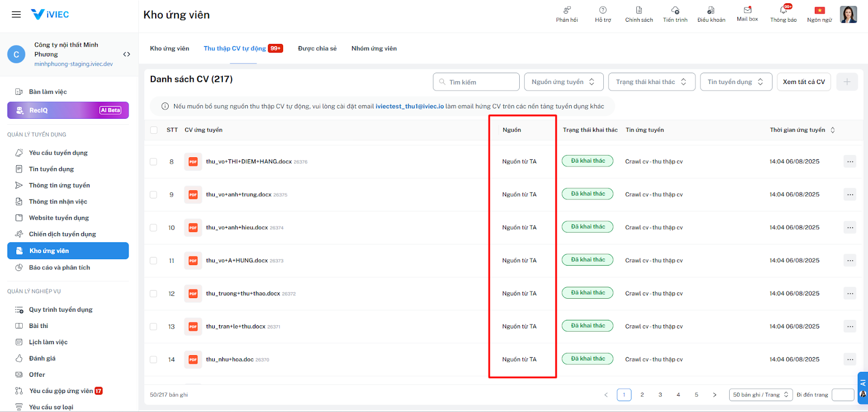Toggle the hamburger sidebar menu
Image resolution: width=868 pixels, height=412 pixels.
[16, 15]
